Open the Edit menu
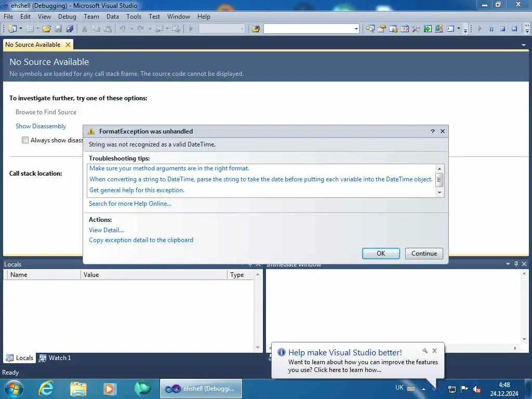This screenshot has height=399, width=532. [x=25, y=16]
